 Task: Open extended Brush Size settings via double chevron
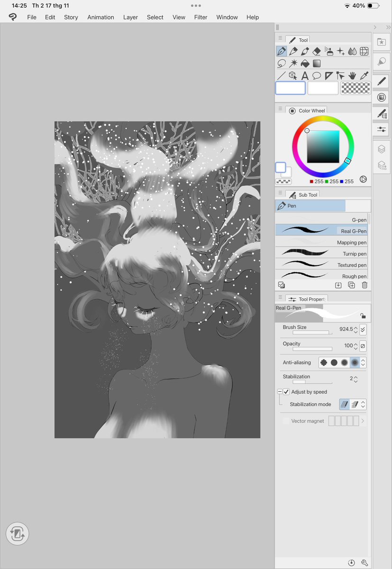(x=363, y=329)
